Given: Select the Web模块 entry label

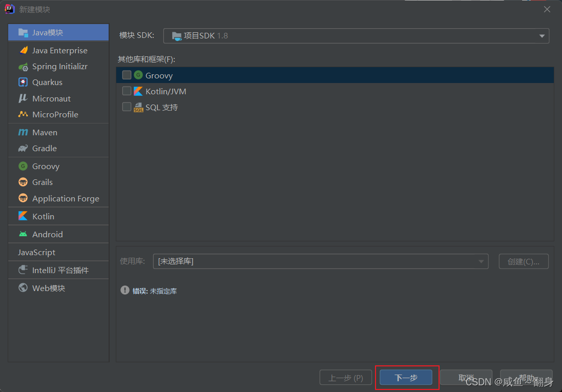Looking at the screenshot, I should [49, 288].
